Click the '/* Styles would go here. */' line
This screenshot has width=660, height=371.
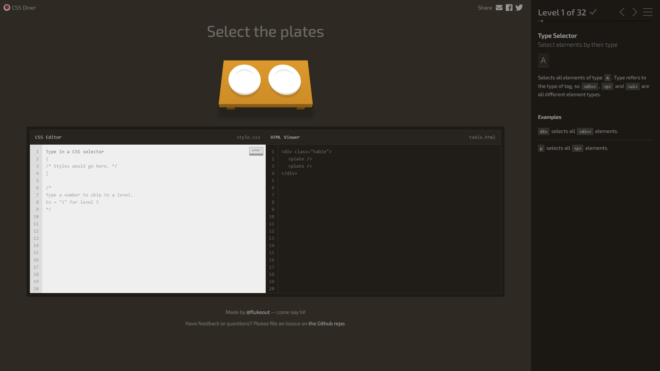[81, 166]
